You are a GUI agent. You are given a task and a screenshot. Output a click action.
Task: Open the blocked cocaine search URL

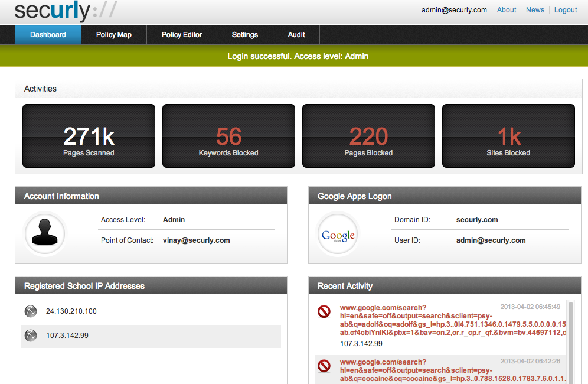pyautogui.click(x=453, y=370)
